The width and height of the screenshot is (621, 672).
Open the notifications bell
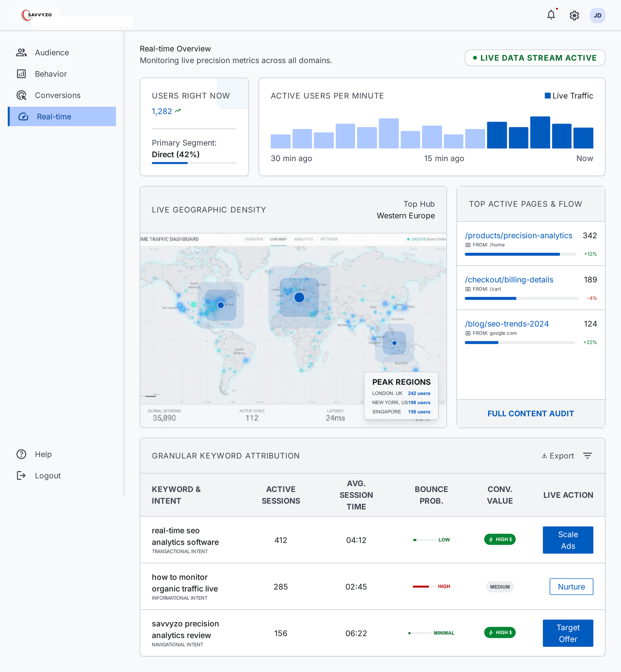coord(551,15)
